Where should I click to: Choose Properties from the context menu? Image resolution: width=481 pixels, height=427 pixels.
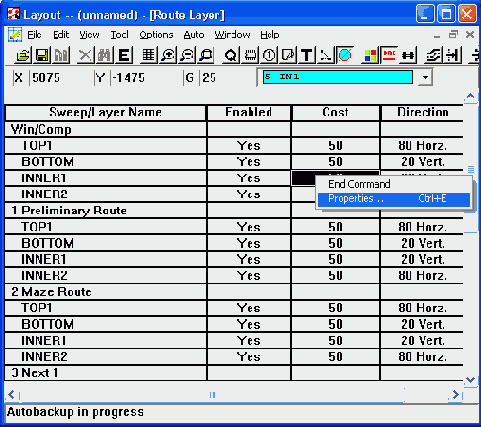coord(394,199)
